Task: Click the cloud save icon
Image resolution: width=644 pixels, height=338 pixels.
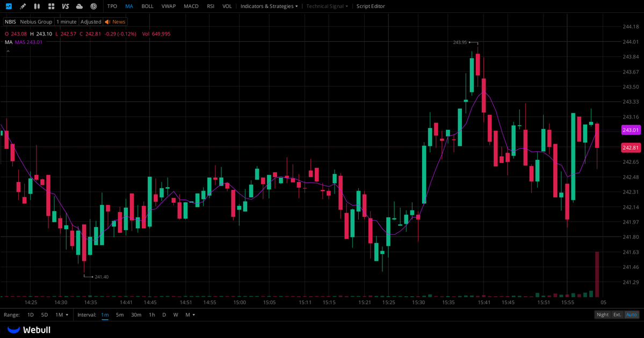Action: pyautogui.click(x=79, y=6)
